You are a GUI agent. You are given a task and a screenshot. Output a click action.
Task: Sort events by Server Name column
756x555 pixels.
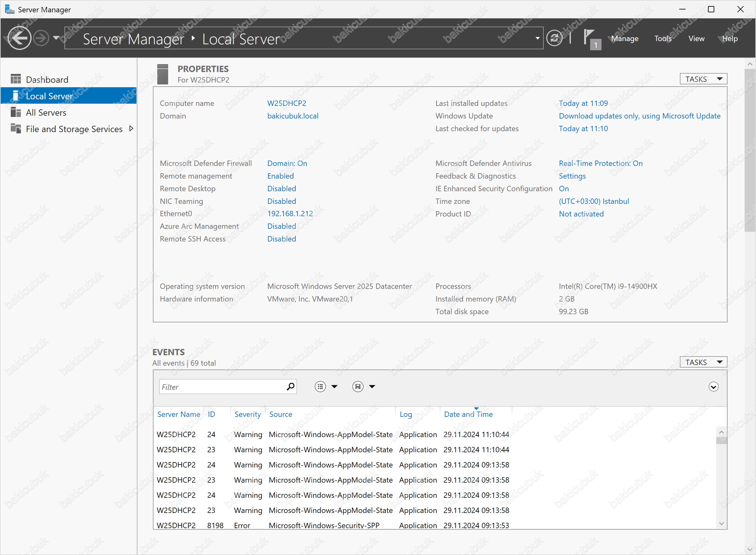(x=179, y=414)
